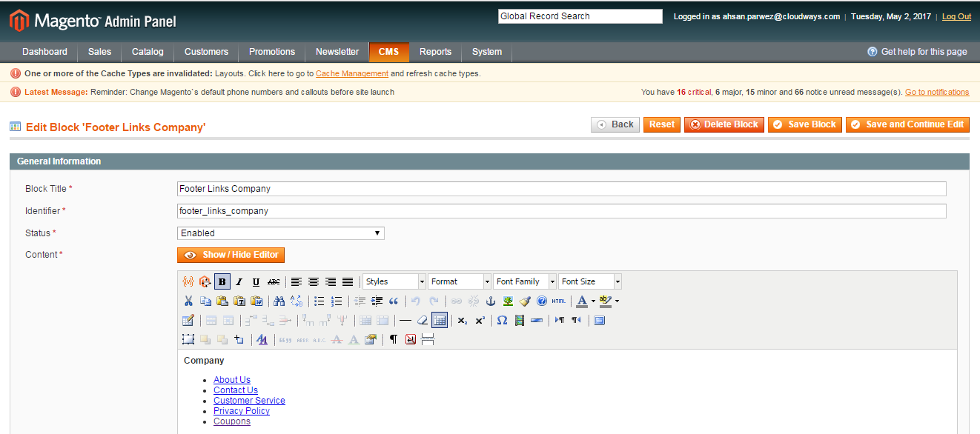Click the Insert Variable icon in the editor
Screen dimensions: 980x434
click(188, 281)
